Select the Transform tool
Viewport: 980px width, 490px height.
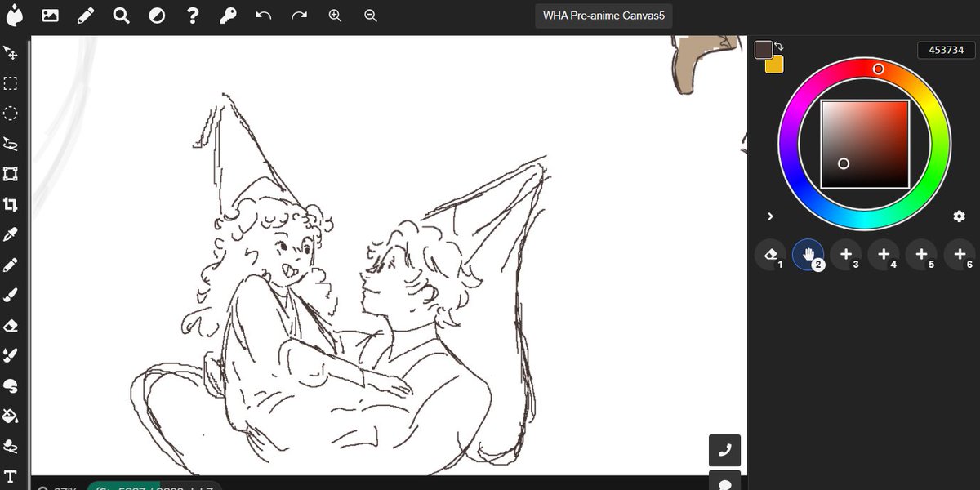point(11,174)
